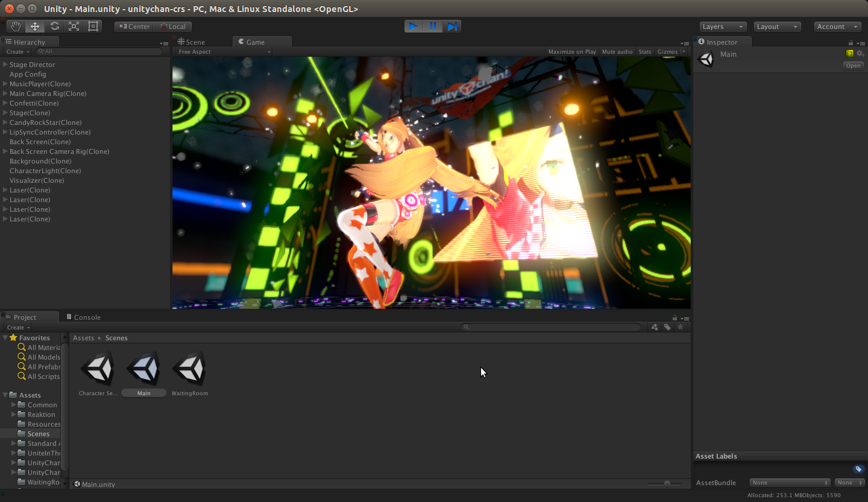
Task: Click the Inspector help book icon
Action: [x=850, y=54]
